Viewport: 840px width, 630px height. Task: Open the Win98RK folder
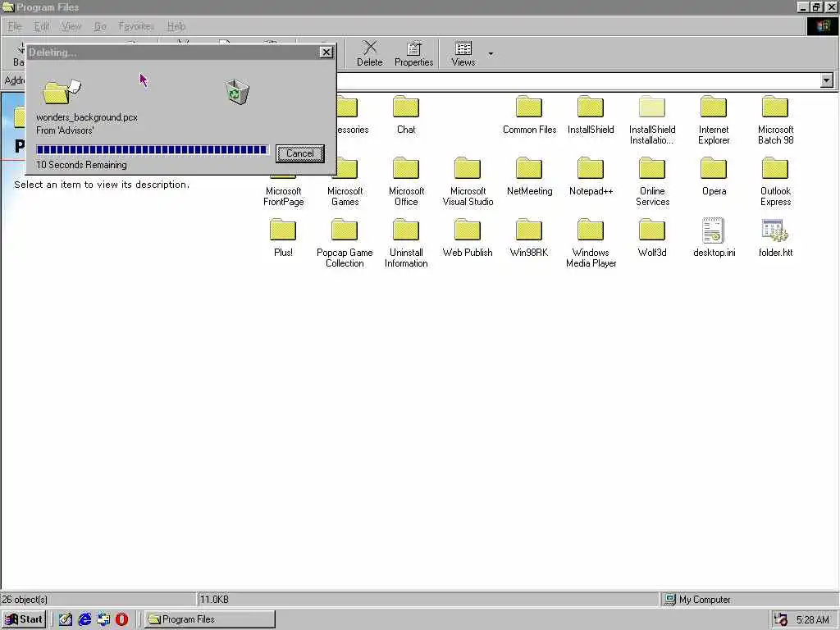pos(529,238)
